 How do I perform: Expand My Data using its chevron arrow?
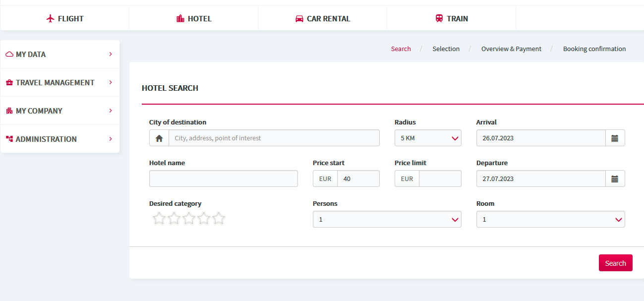point(111,54)
